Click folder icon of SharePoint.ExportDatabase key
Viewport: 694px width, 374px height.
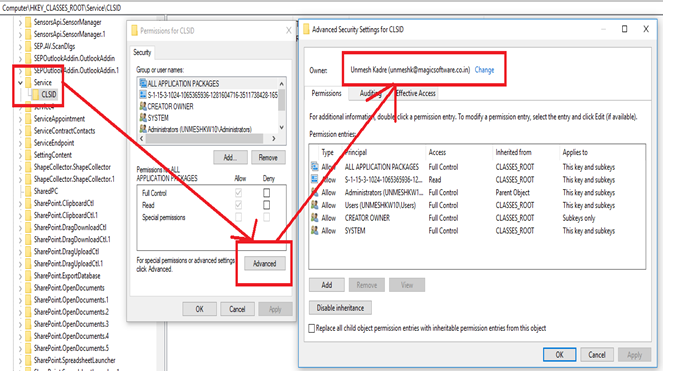pos(28,276)
